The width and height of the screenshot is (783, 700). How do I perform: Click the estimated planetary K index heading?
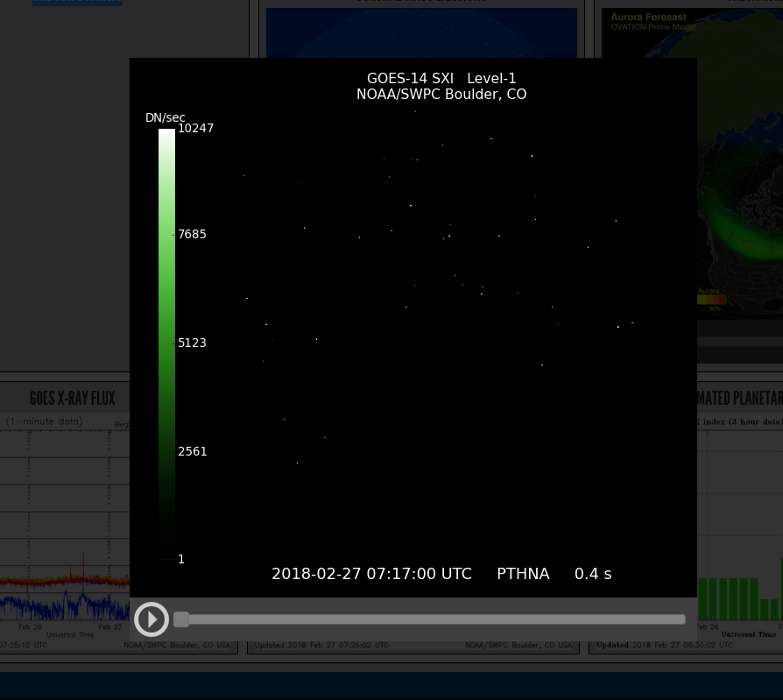tap(740, 399)
